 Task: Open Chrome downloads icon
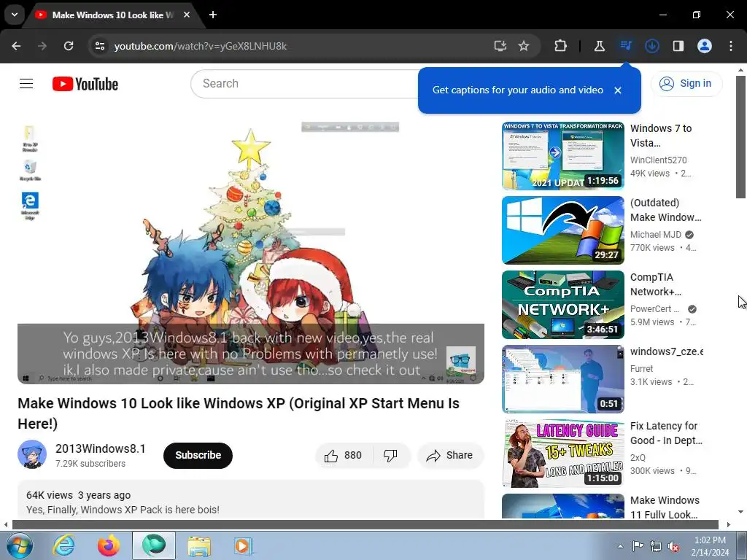point(651,46)
